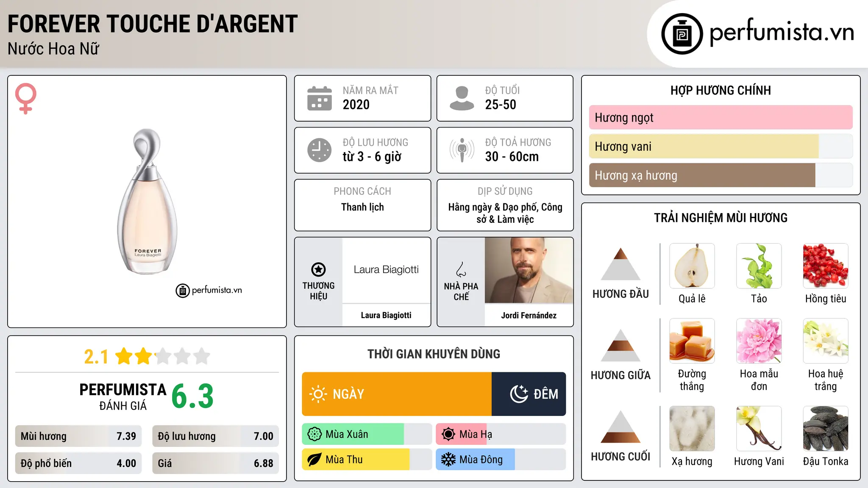This screenshot has height=488, width=868.
Task: Click the Giá 6.88 score box
Action: coord(216,463)
